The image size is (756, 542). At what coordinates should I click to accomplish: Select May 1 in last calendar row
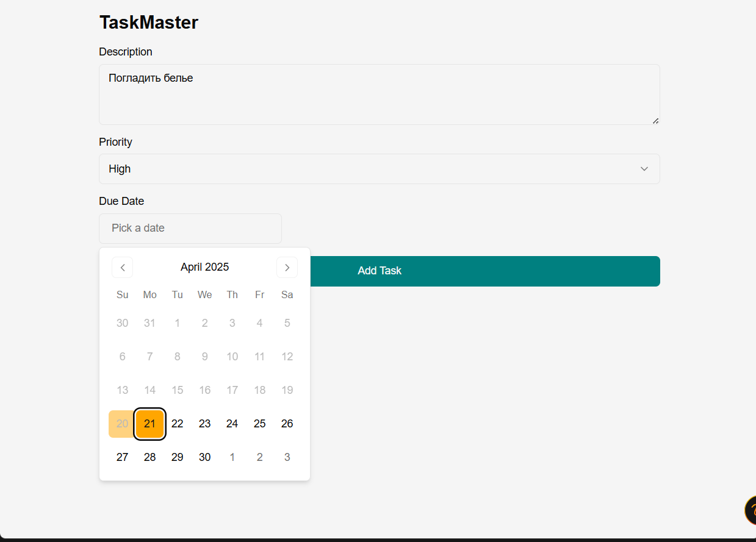(232, 457)
